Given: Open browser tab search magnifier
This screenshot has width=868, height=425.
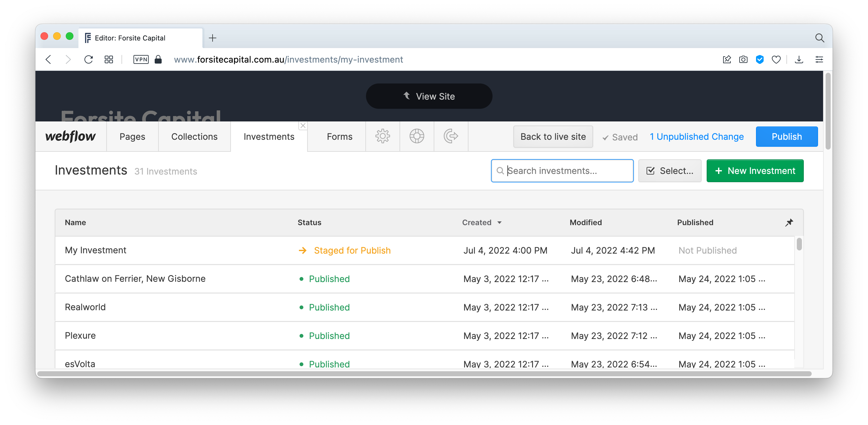Looking at the screenshot, I should [x=820, y=38].
